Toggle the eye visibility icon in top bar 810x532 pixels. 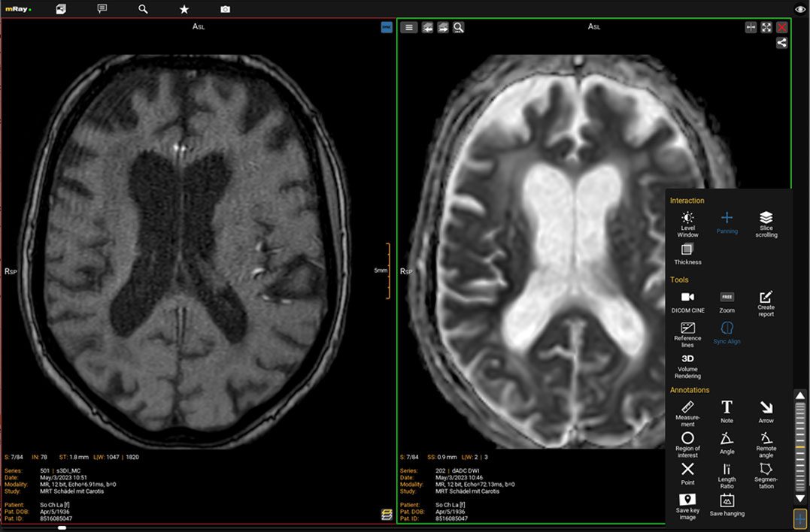click(800, 9)
